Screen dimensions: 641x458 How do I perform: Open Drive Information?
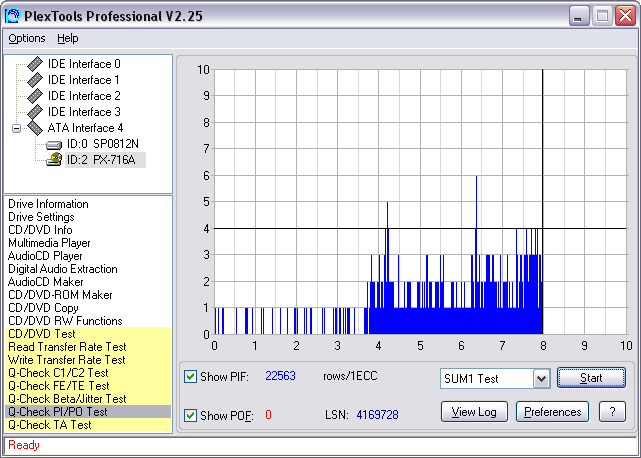click(48, 204)
